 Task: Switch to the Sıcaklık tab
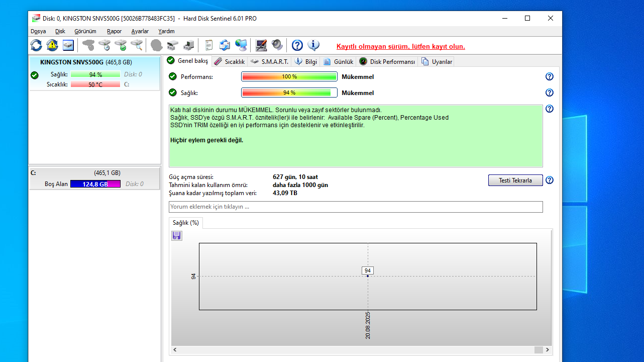click(229, 62)
